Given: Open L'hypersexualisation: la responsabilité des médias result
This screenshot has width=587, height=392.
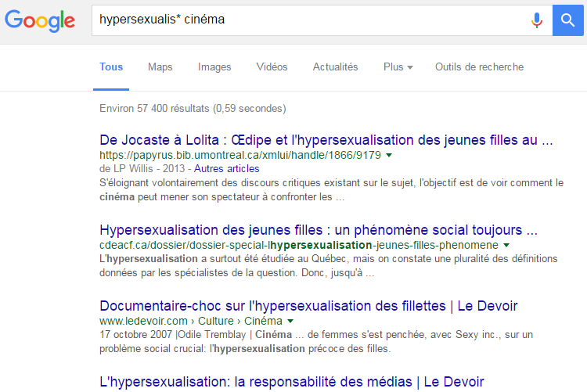Looking at the screenshot, I should tap(292, 382).
